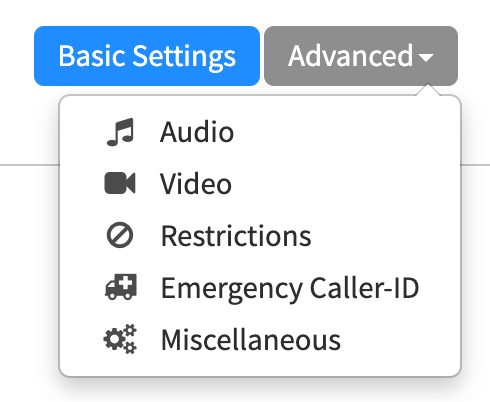
Task: Select Video from the Advanced menu
Action: point(260,184)
